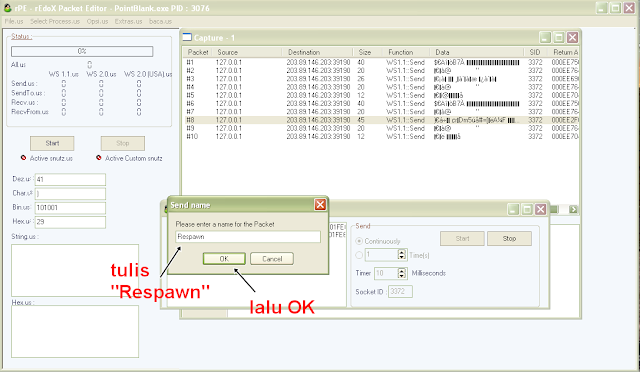Minimize the send packet window
The width and height of the screenshot is (640, 372).
coord(513,209)
